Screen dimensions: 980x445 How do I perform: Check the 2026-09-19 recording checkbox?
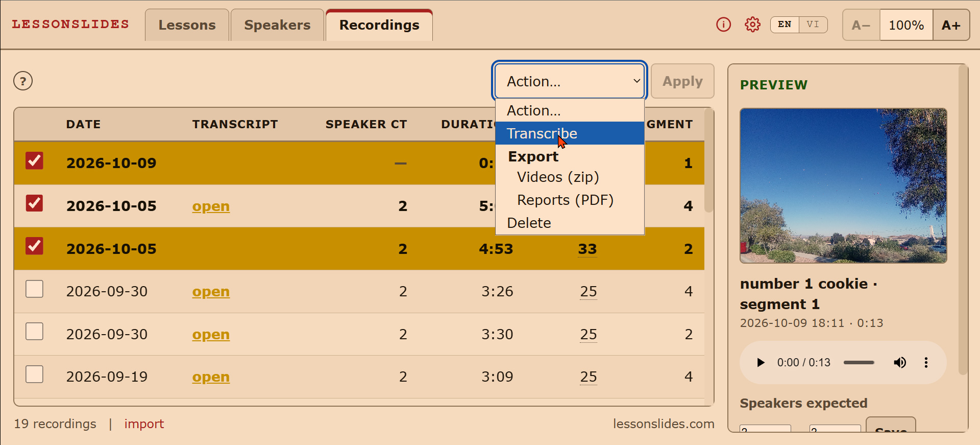point(34,374)
